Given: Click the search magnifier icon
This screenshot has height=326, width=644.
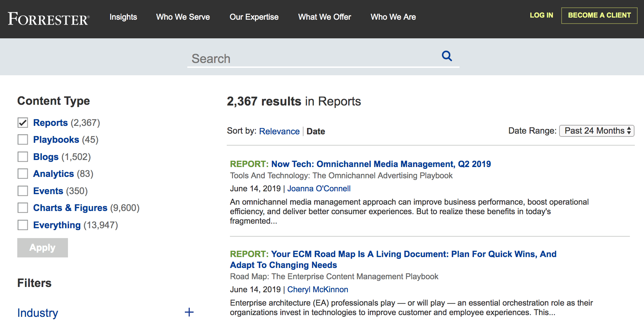Looking at the screenshot, I should click(447, 56).
